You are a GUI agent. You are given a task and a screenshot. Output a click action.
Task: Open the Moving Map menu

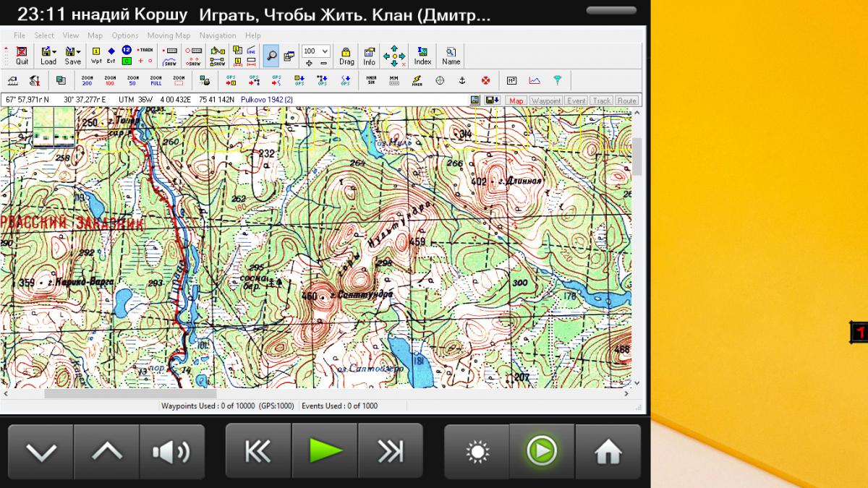pyautogui.click(x=169, y=35)
